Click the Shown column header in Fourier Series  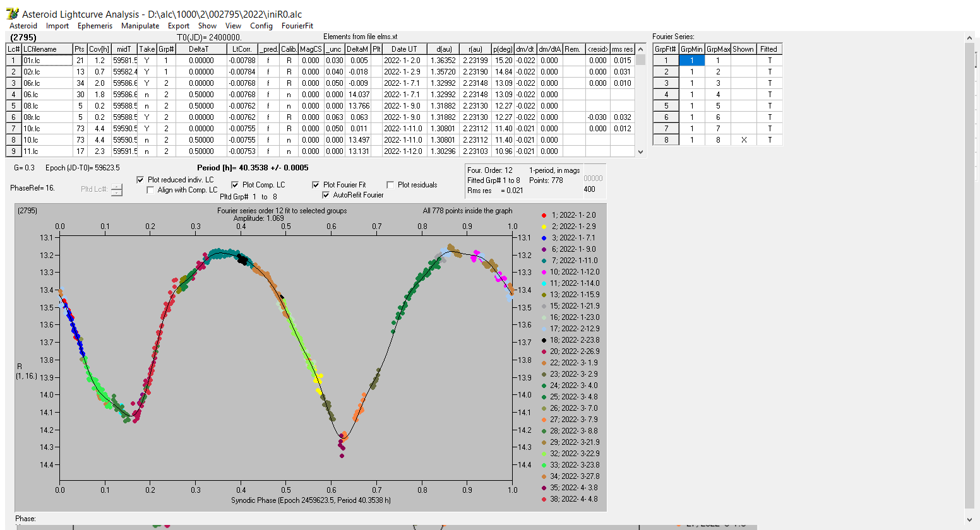[x=743, y=49]
